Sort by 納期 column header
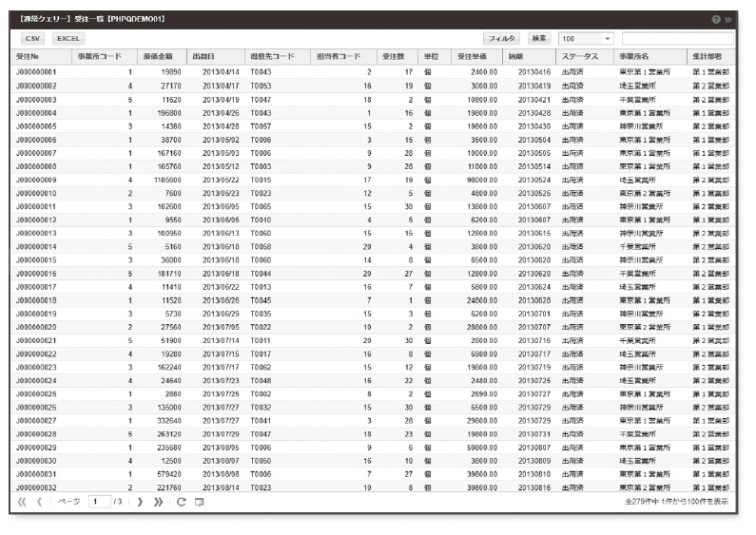756x535 pixels. coord(529,57)
